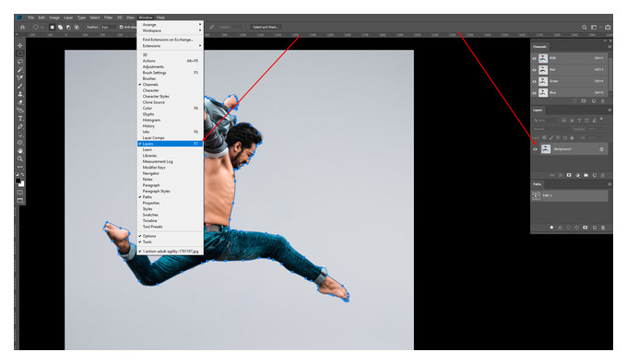Select the Magic Wand tool

[x=20, y=69]
